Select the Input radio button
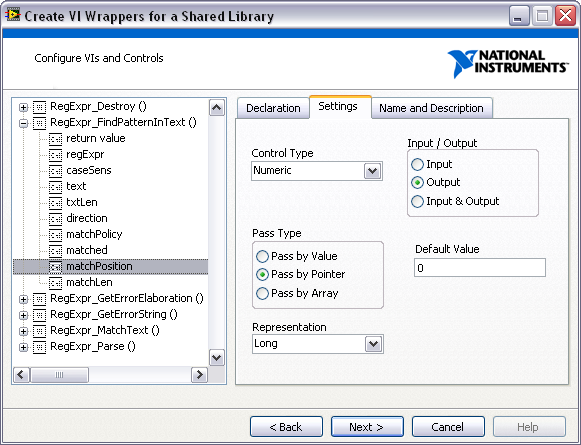The image size is (581, 445). coord(417,164)
